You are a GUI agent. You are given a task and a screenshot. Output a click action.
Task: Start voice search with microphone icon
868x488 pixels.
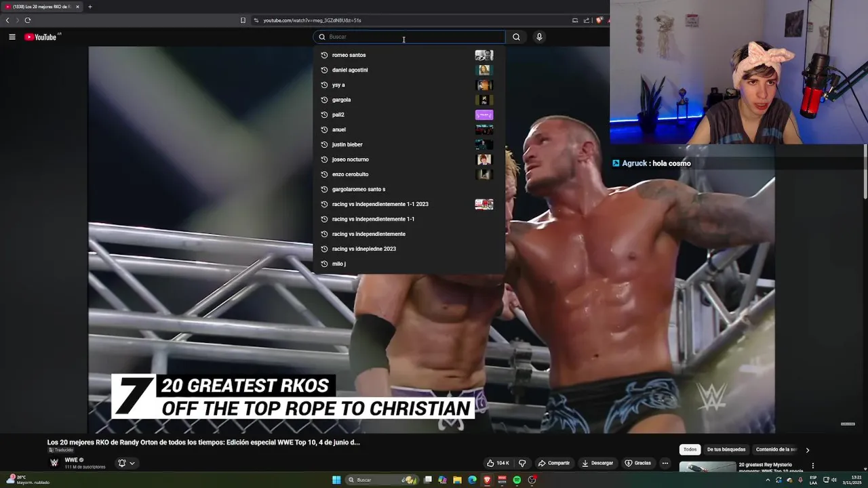point(539,37)
